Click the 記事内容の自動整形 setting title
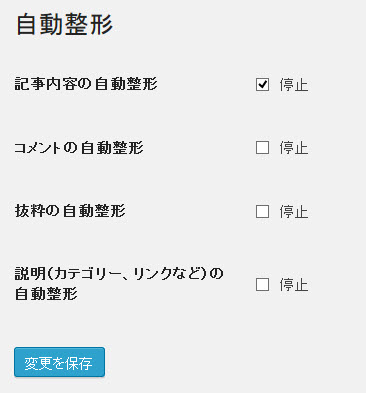This screenshot has width=366, height=393. [86, 84]
